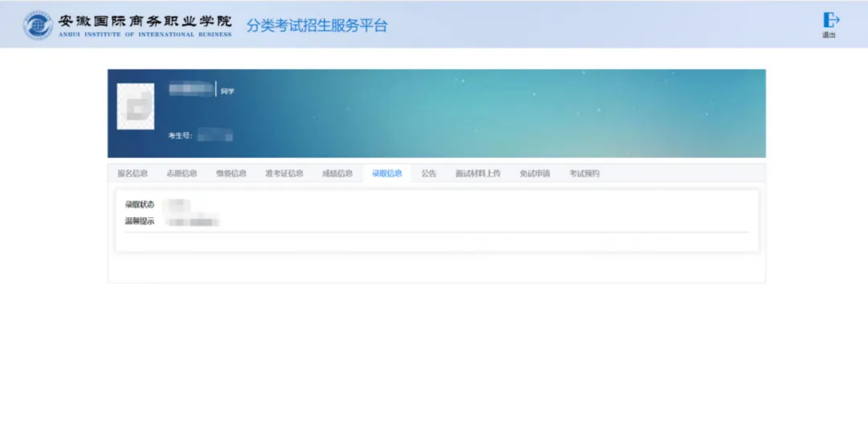The width and height of the screenshot is (868, 421).
Task: Open the 公告 tab
Action: point(429,173)
